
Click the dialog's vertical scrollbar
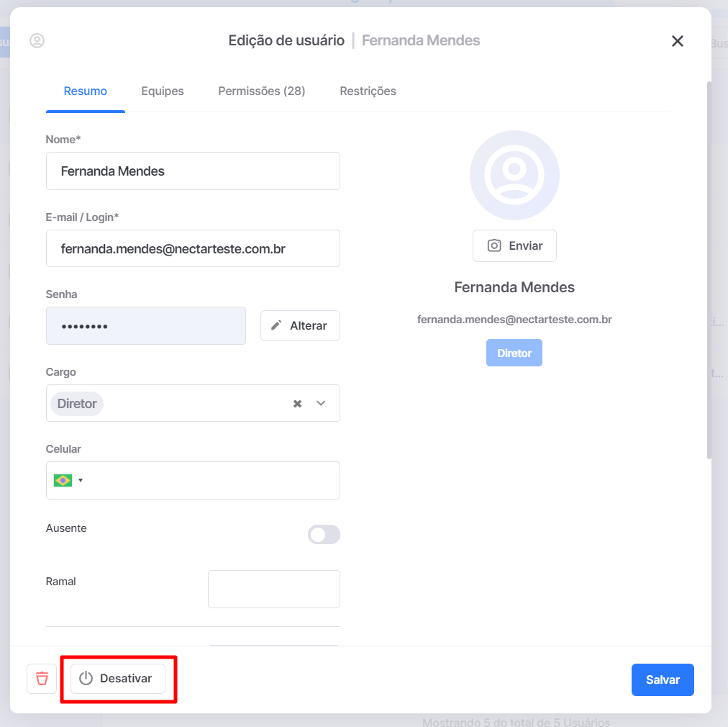709,270
